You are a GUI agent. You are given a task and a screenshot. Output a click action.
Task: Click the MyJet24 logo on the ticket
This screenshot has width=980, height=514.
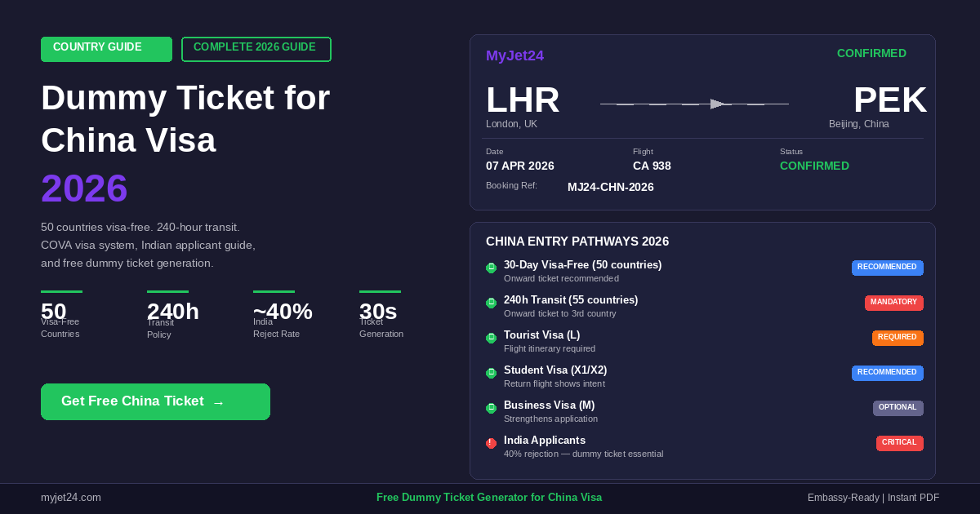pyautogui.click(x=514, y=55)
